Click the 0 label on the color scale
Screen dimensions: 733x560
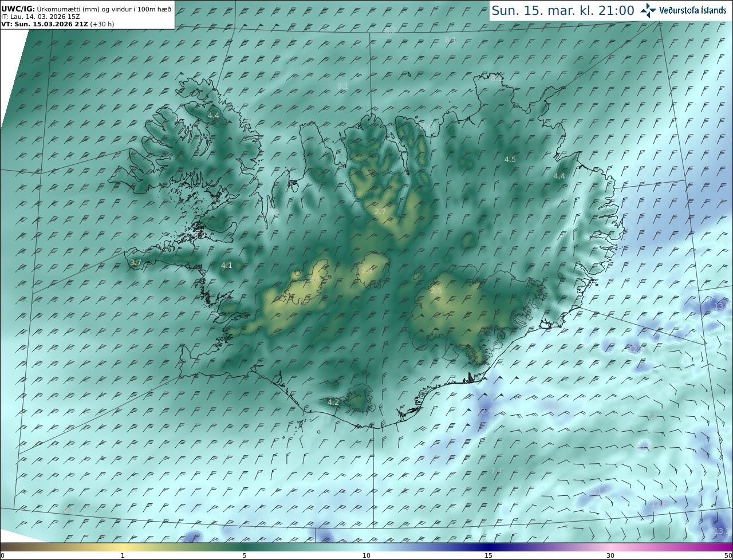click(2, 555)
